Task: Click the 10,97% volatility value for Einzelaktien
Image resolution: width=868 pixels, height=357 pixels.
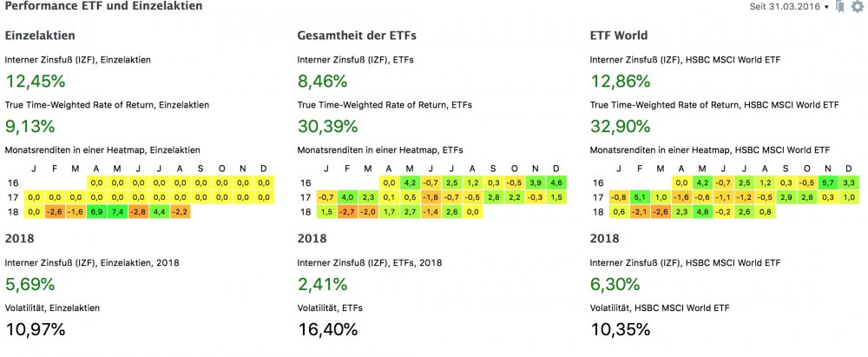Action: (36, 329)
